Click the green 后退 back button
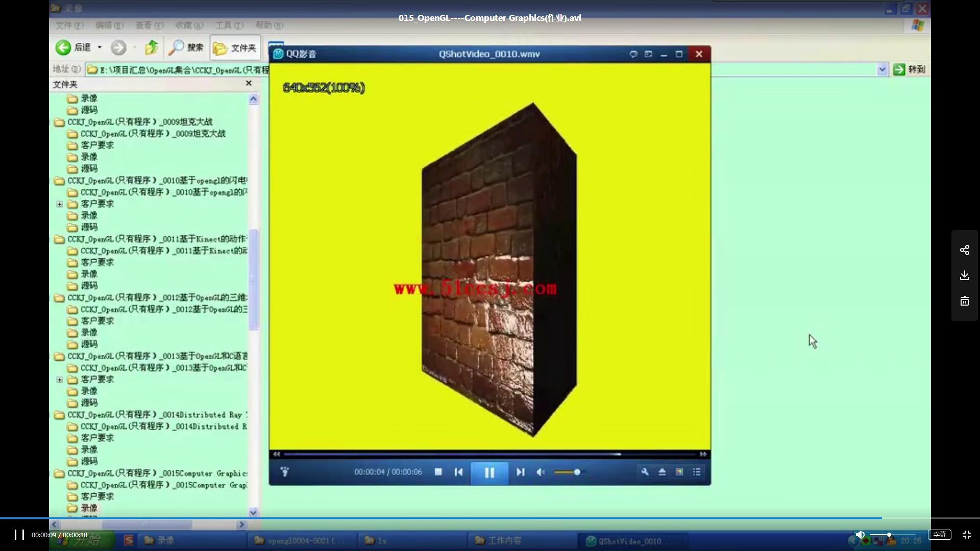Viewport: 980px width, 551px height. pyautogui.click(x=73, y=47)
